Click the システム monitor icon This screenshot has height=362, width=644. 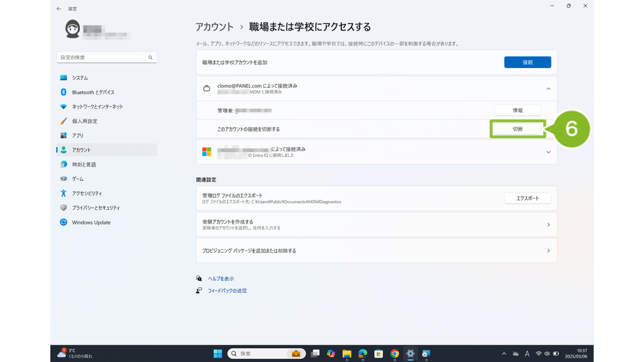coord(64,77)
